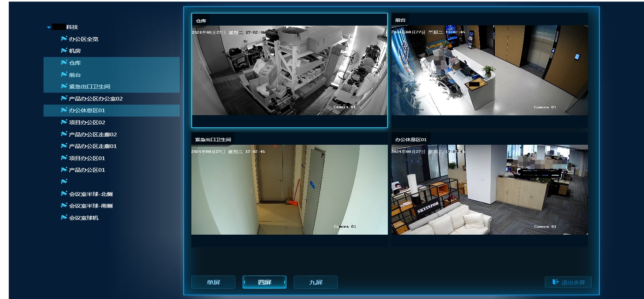The width and height of the screenshot is (644, 299).
Task: Click camera icon beside 会议室半球-北侧
Action: (64, 194)
